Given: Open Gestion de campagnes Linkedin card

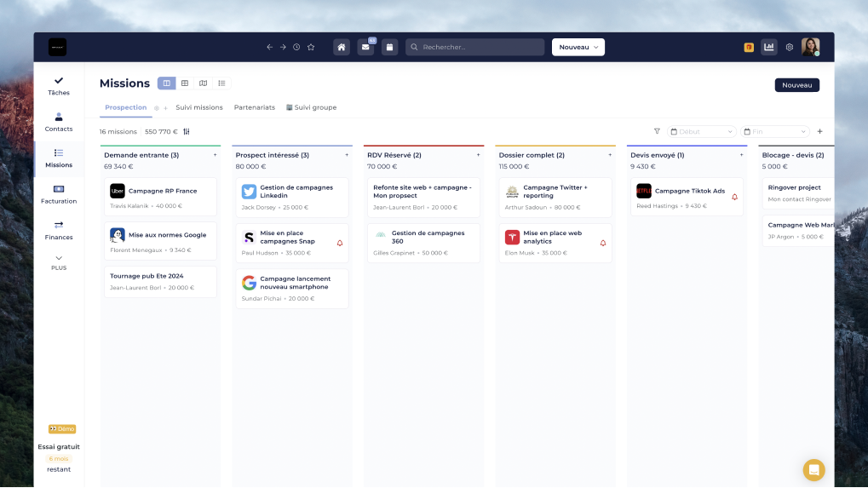Looking at the screenshot, I should (x=292, y=198).
